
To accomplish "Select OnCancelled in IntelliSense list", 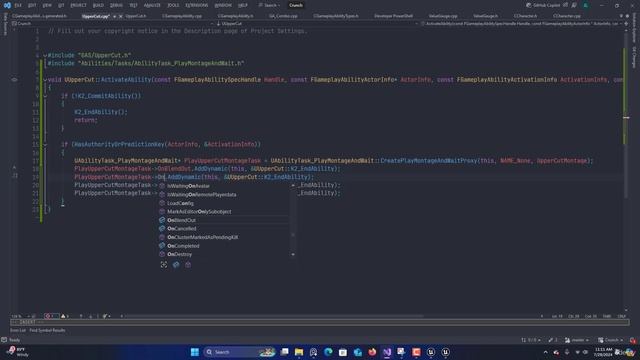I will [x=224, y=229].
